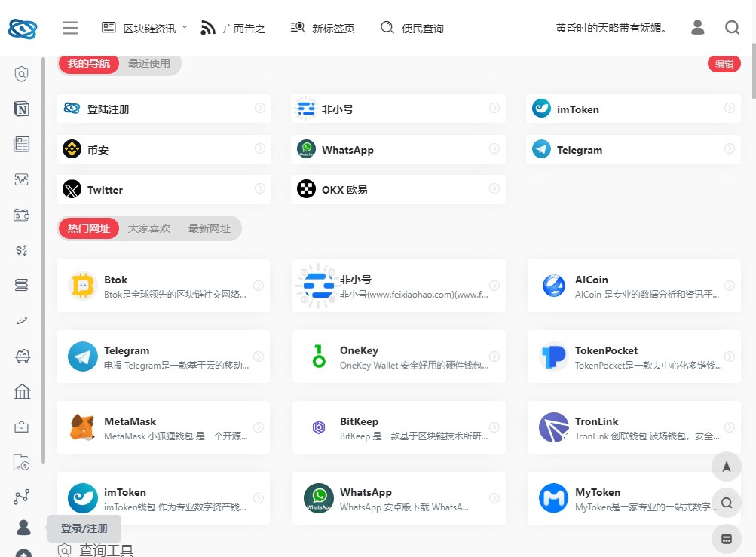Click the floating search circle button

[x=726, y=503]
